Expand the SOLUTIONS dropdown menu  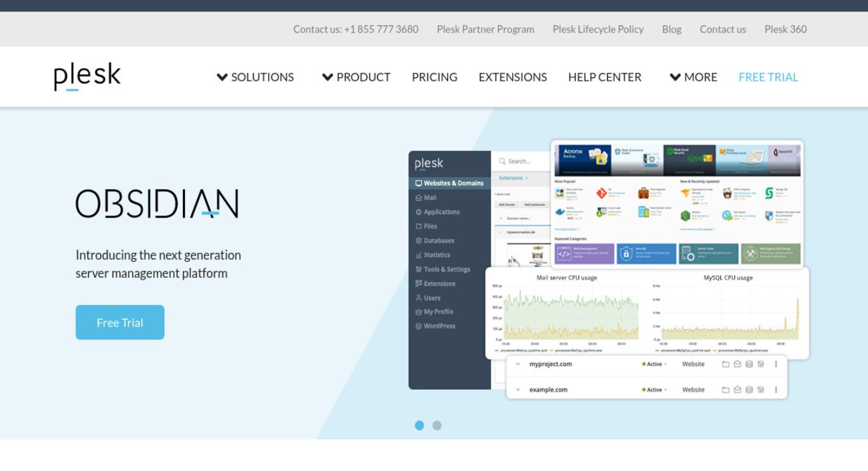[x=255, y=77]
